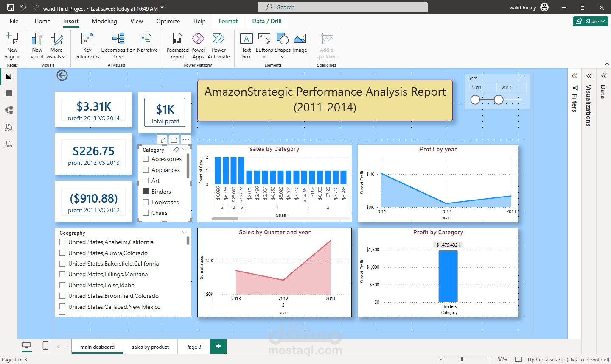Viewport: 611px width, 364px height.
Task: Switch to mobile layout view
Action: [45, 346]
